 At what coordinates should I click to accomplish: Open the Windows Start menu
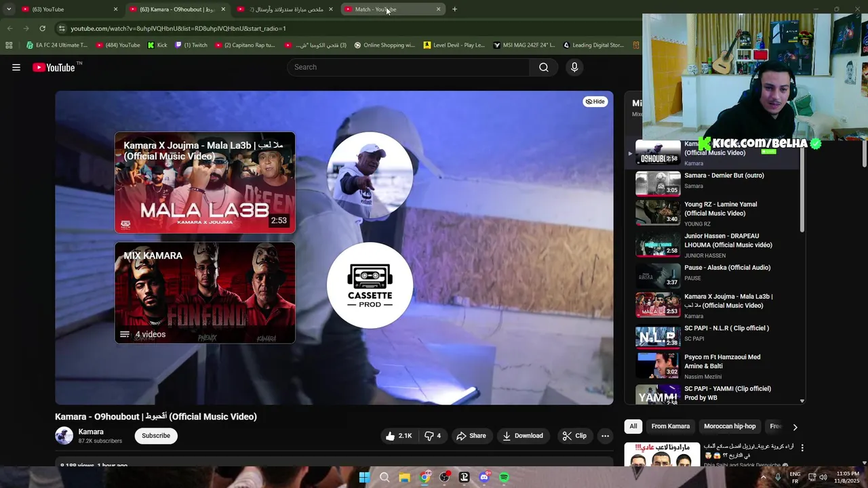click(364, 477)
